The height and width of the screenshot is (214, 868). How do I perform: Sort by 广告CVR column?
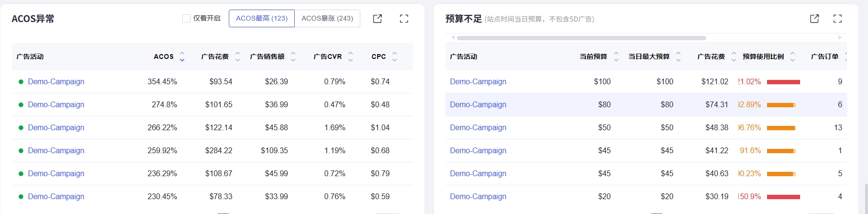(350, 56)
